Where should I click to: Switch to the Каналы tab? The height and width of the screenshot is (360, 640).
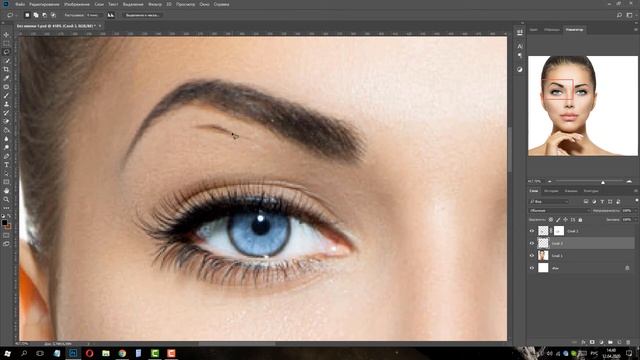[x=571, y=191]
